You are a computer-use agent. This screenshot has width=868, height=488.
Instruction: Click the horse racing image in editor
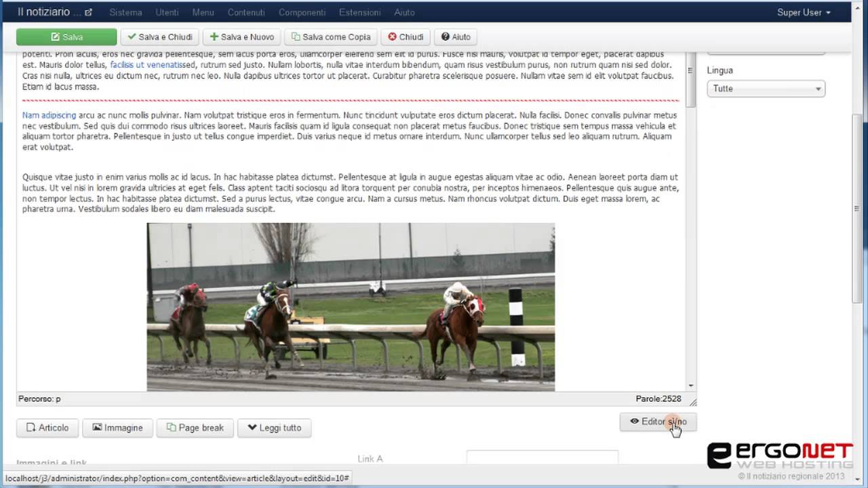[x=351, y=307]
